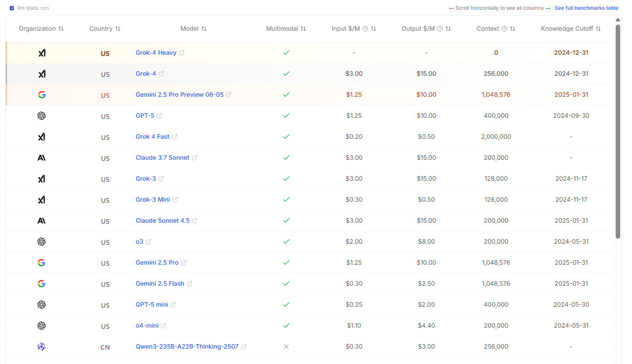The height and width of the screenshot is (364, 632).
Task: Click the xAI logo in Grok-4 row
Action: click(x=41, y=74)
